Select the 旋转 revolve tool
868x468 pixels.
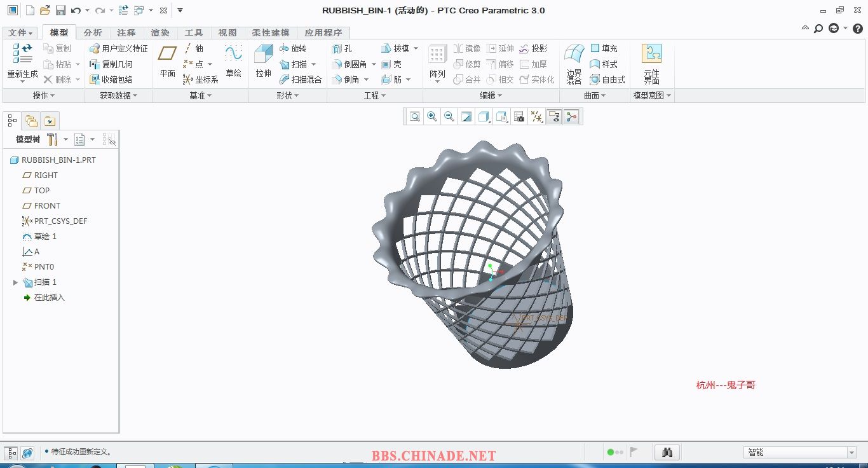click(293, 48)
